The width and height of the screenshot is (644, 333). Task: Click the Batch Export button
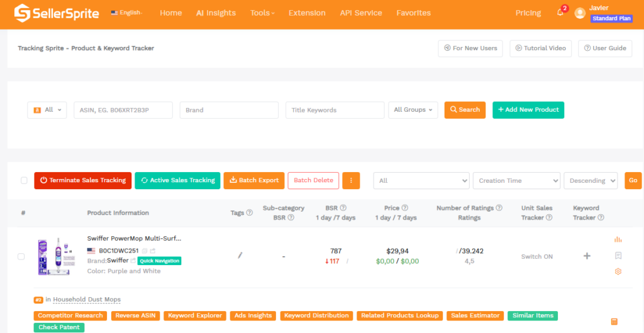click(254, 180)
